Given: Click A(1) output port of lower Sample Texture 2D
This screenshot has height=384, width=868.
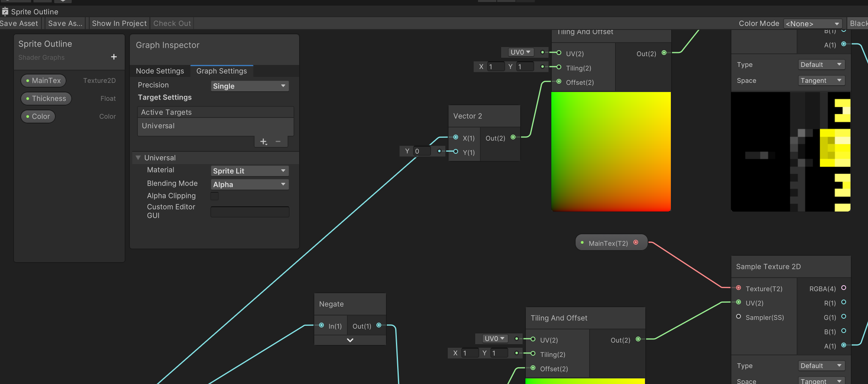Looking at the screenshot, I should pyautogui.click(x=844, y=345).
